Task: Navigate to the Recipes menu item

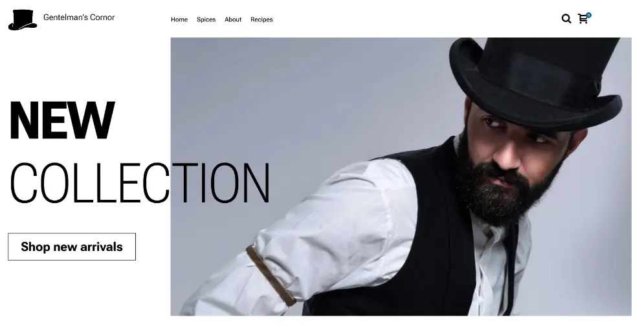Action: [x=261, y=19]
